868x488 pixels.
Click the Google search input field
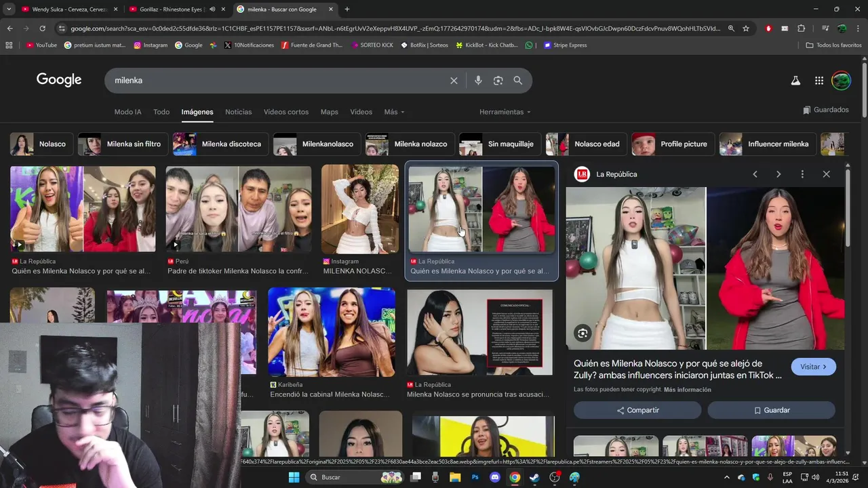coord(278,81)
